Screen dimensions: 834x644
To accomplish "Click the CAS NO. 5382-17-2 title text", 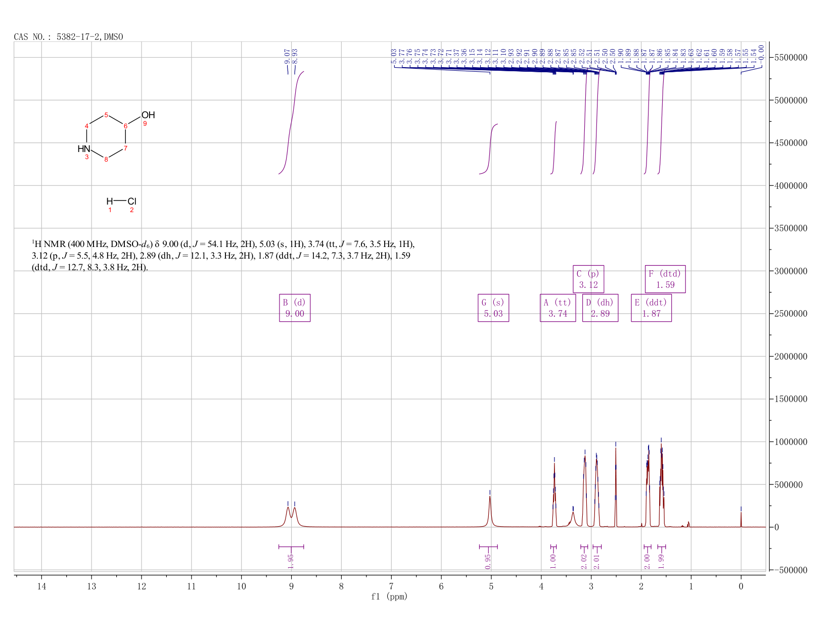I will pos(68,37).
